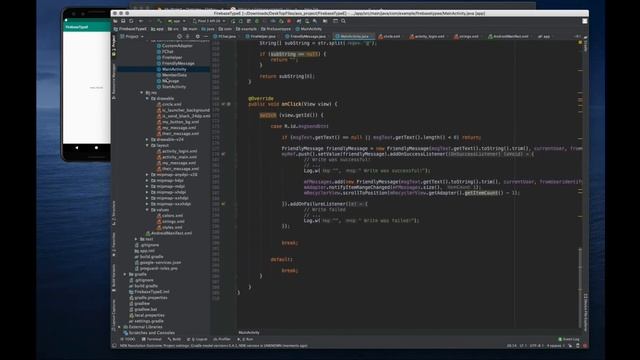Screen dimensions: 640x360
Task: Switch to the Firehelper.java editor tab
Action: coord(260,36)
